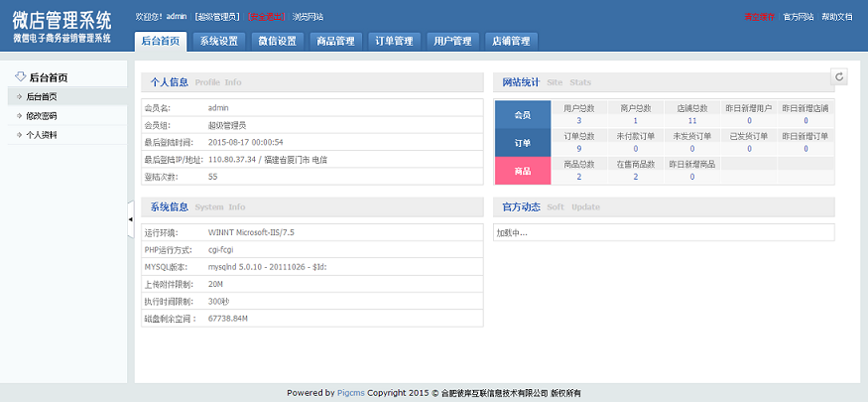This screenshot has height=402, width=868.
Task: Click the blue 会员 category block
Action: click(x=522, y=115)
